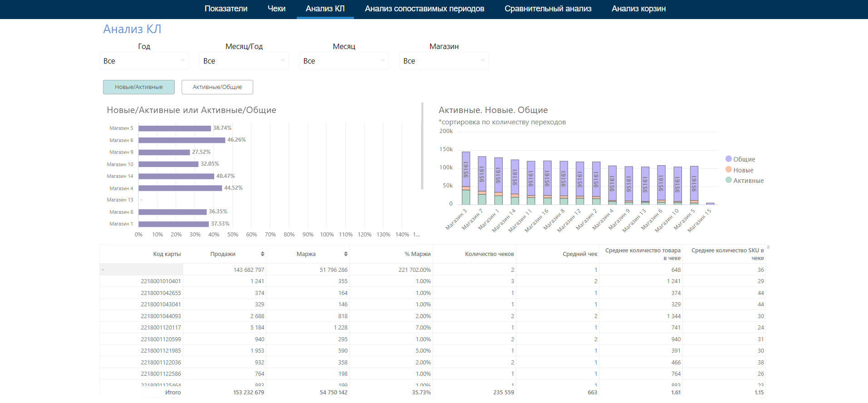Image resolution: width=868 pixels, height=403 pixels.
Task: Select card code 2218001010401 cell
Action: click(x=142, y=281)
